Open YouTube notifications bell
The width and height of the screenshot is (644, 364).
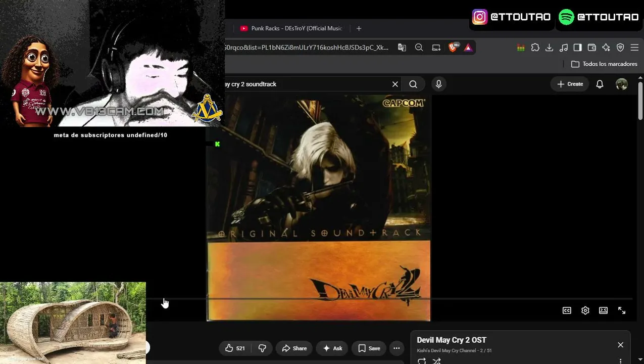coord(600,84)
